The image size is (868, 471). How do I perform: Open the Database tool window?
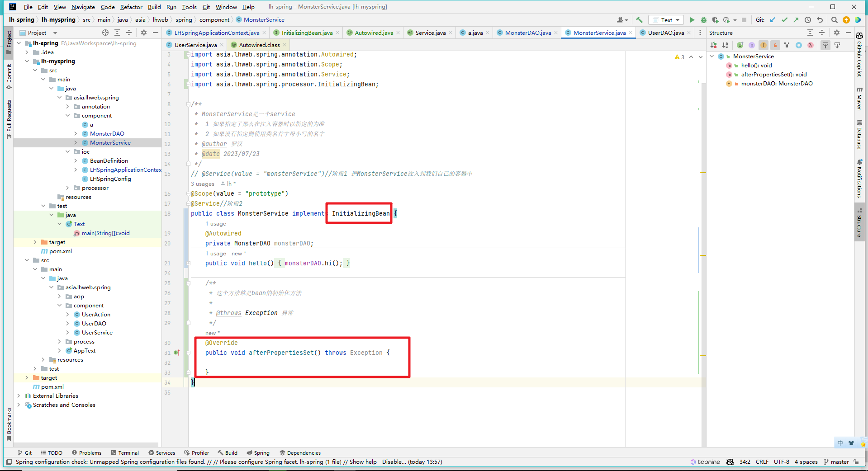tap(859, 134)
